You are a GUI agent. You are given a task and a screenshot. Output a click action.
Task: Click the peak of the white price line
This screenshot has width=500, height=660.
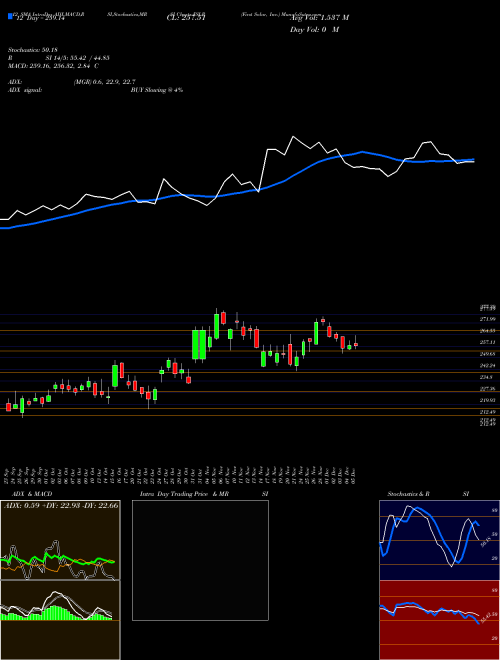(293, 136)
